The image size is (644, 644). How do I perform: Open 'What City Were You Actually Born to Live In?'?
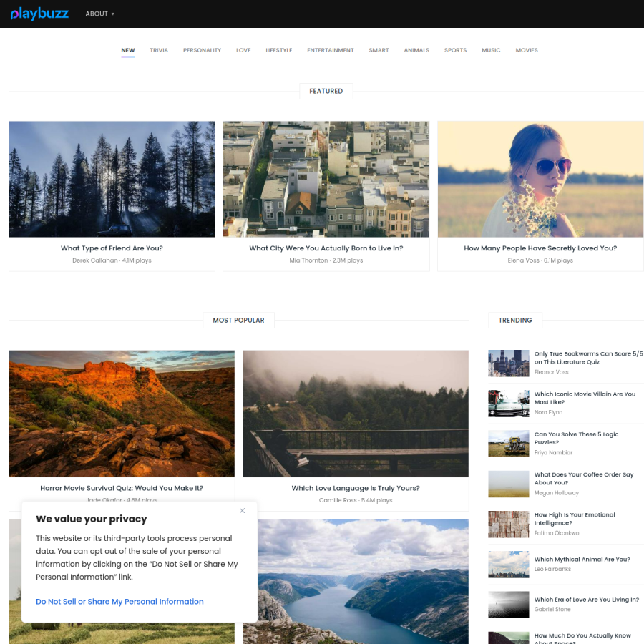point(326,248)
